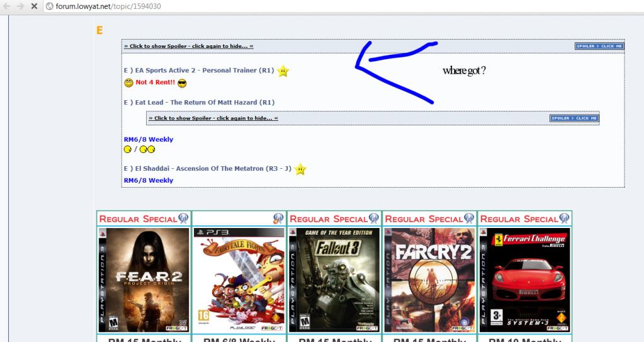
Task: Open the Ferrari Challenge game cover
Action: pos(524,280)
